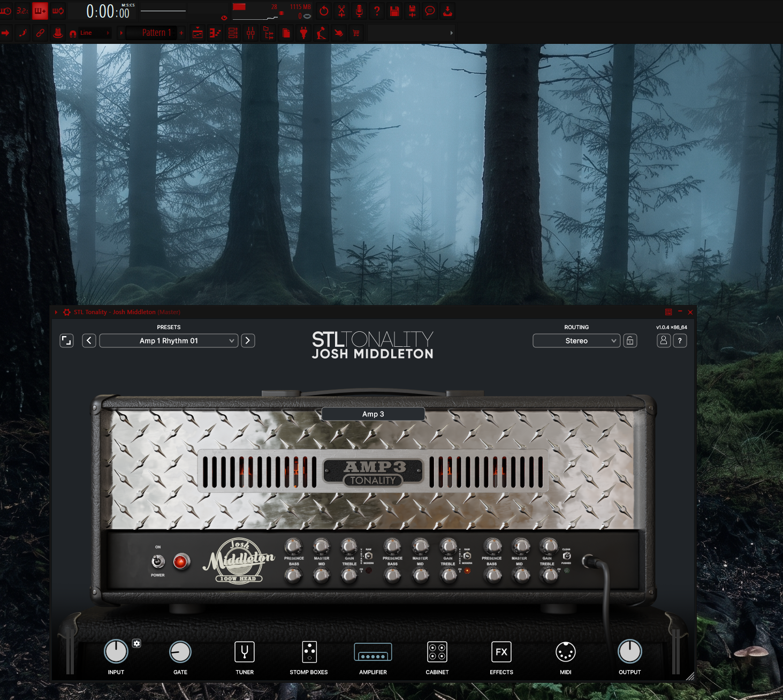Toggle the routing lock icon
The height and width of the screenshot is (700, 783).
click(x=630, y=340)
